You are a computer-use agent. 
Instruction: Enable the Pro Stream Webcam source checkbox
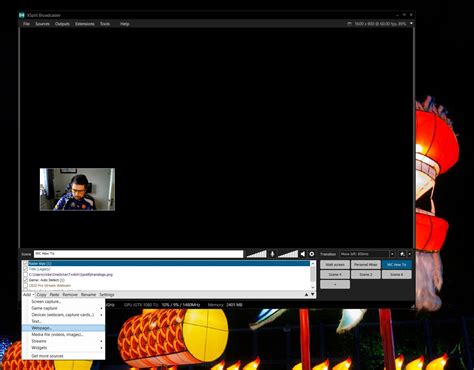[26, 286]
